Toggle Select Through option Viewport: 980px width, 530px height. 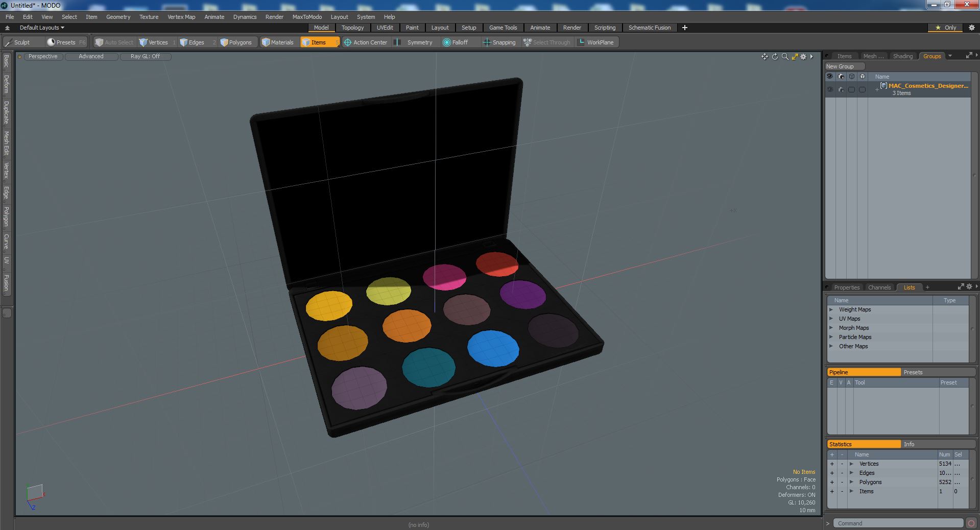(x=547, y=42)
